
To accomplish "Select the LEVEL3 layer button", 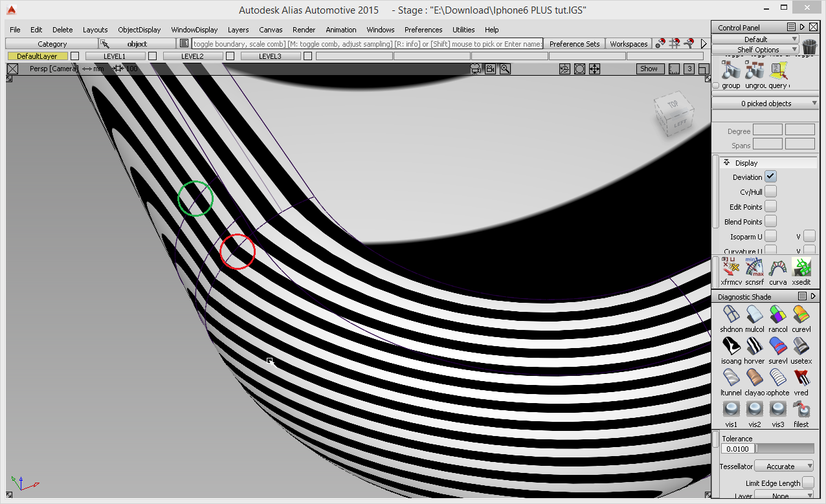I will 270,56.
